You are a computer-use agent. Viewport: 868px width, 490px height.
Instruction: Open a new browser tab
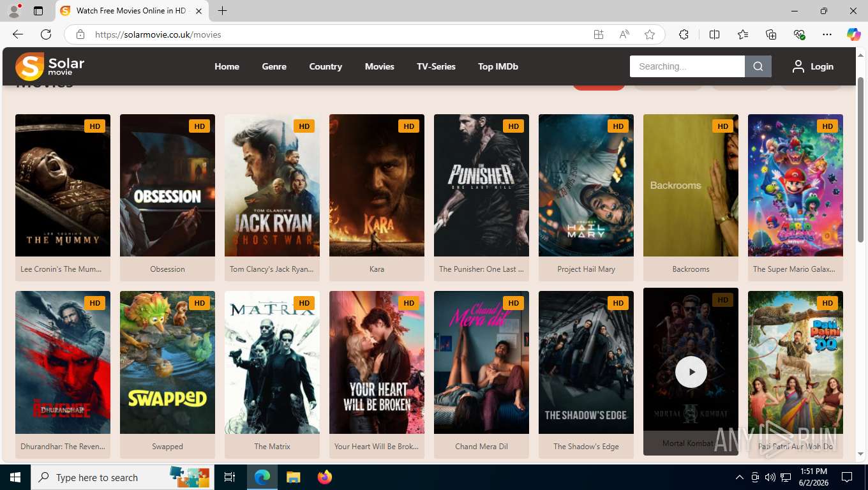(x=222, y=11)
